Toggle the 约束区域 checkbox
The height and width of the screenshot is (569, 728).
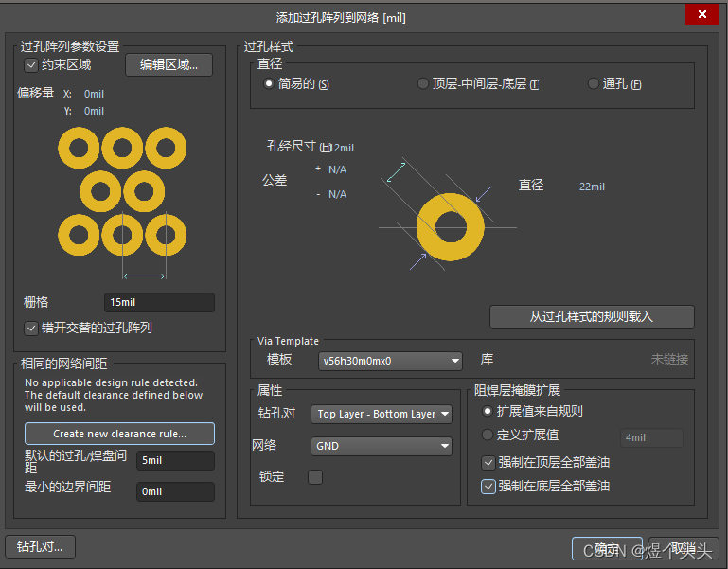tap(31, 65)
